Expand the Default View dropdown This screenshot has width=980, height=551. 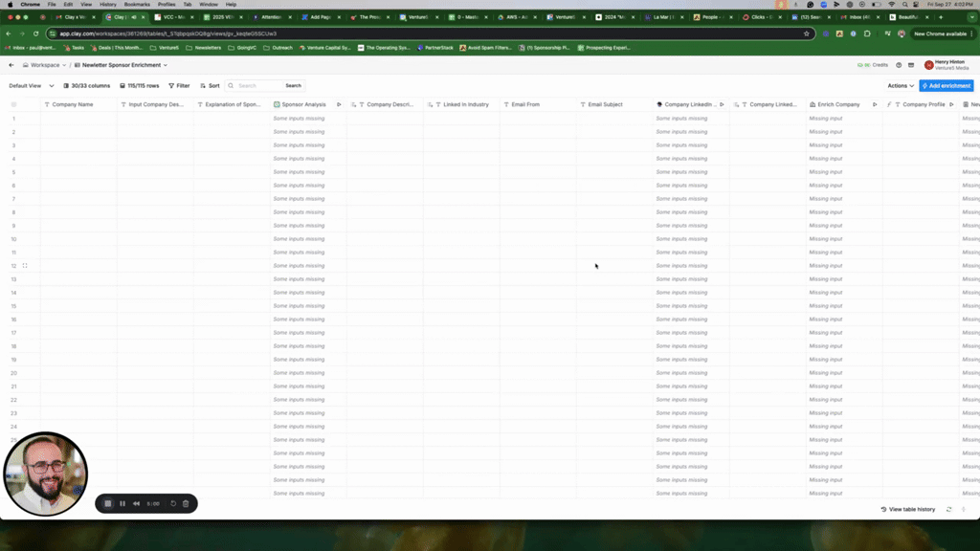tap(32, 86)
